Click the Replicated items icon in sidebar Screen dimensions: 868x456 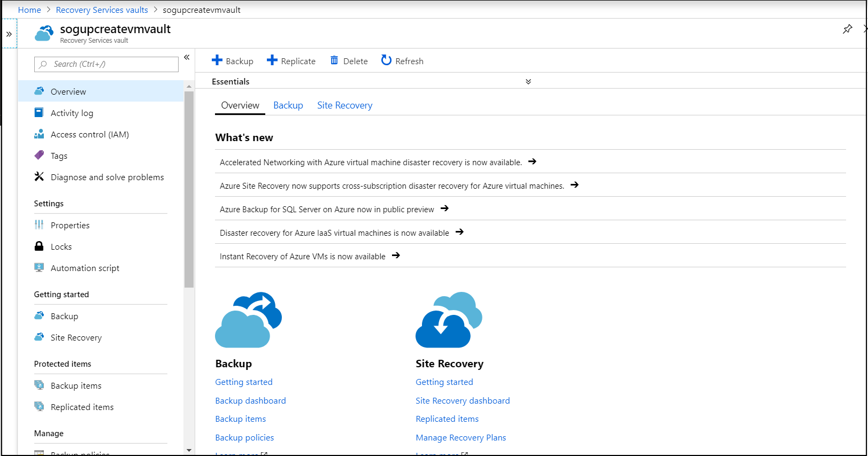(39, 407)
